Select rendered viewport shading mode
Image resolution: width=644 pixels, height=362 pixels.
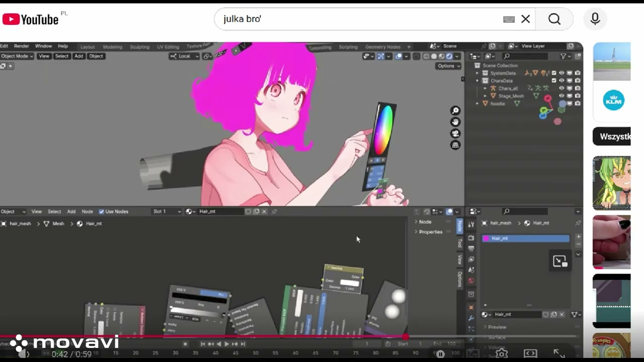[449, 56]
